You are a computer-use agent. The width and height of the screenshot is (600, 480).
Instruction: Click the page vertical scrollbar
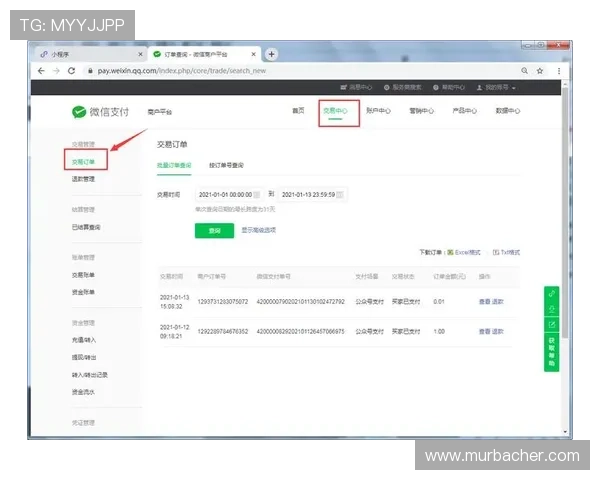point(565,212)
